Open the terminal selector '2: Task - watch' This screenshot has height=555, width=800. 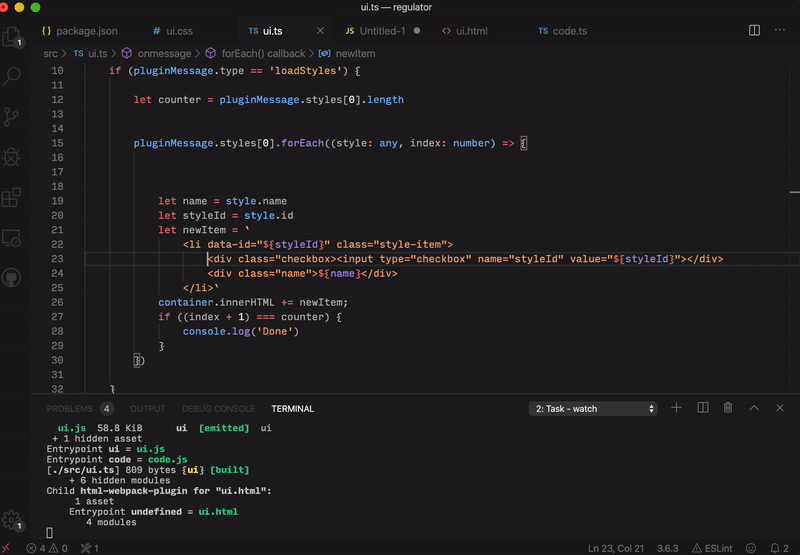coord(593,409)
